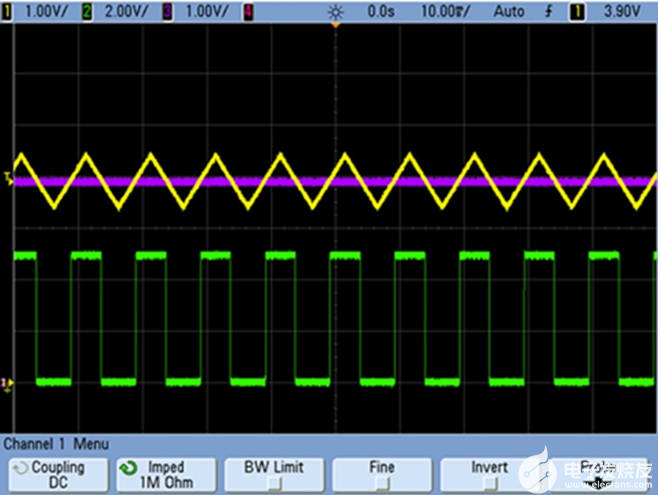
Task: Click the trigger source channel 1 badge
Action: click(577, 12)
